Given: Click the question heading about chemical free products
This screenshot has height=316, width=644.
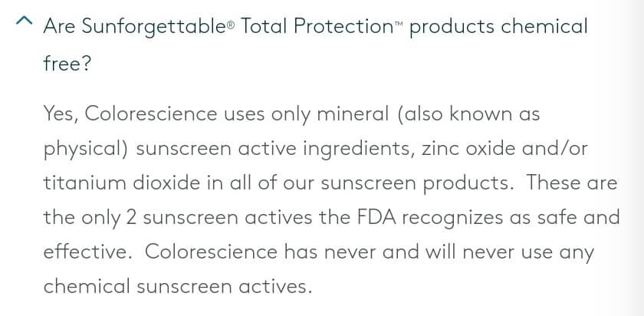Looking at the screenshot, I should tap(315, 45).
